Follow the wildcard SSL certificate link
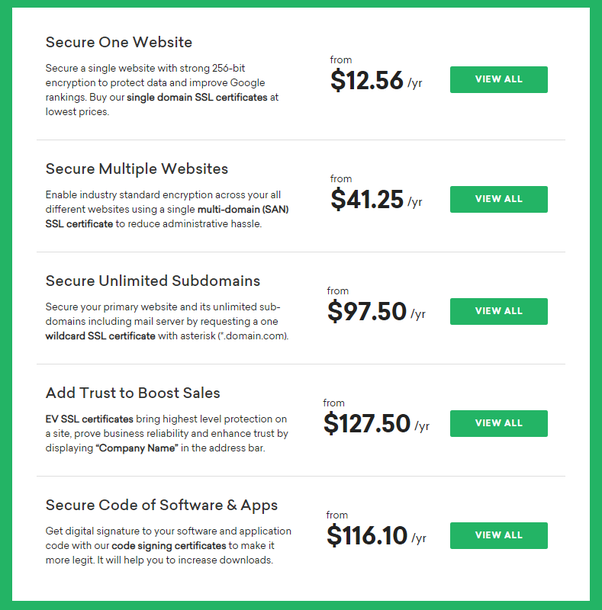The width and height of the screenshot is (602, 610). coord(100,336)
